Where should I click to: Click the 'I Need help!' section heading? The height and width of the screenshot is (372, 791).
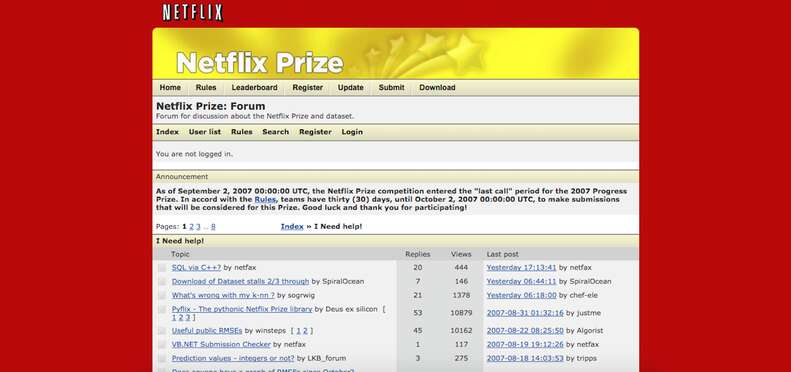pyautogui.click(x=180, y=241)
